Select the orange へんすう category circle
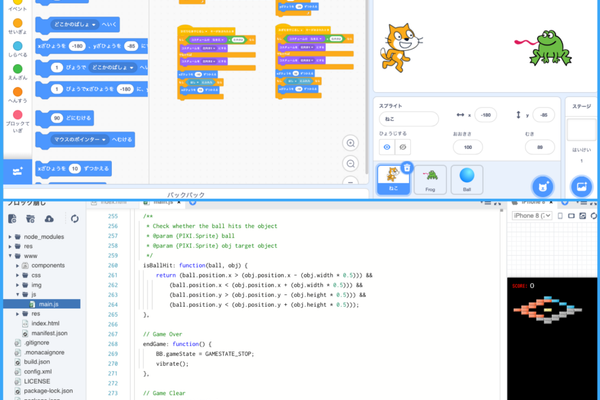This screenshot has height=400, width=600. click(18, 92)
